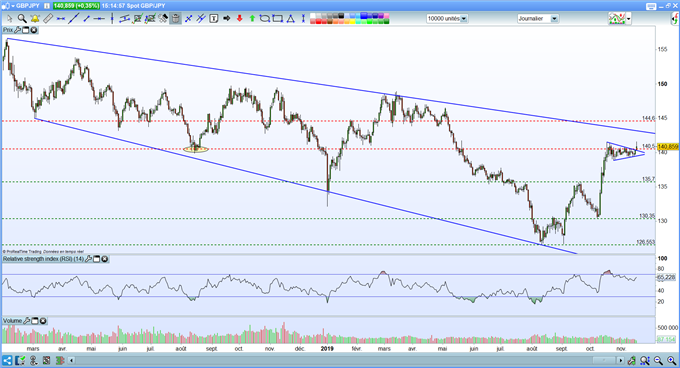Click the 130,35 support level label
The image size is (680, 368).
(647, 216)
